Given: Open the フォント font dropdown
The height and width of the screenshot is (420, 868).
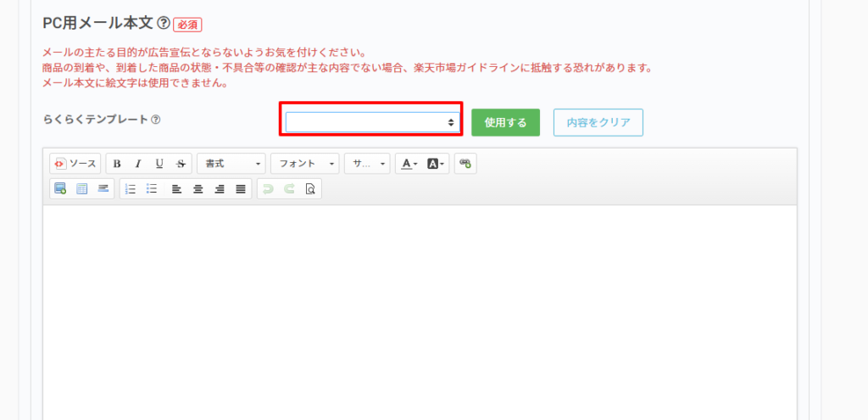Looking at the screenshot, I should tap(305, 164).
